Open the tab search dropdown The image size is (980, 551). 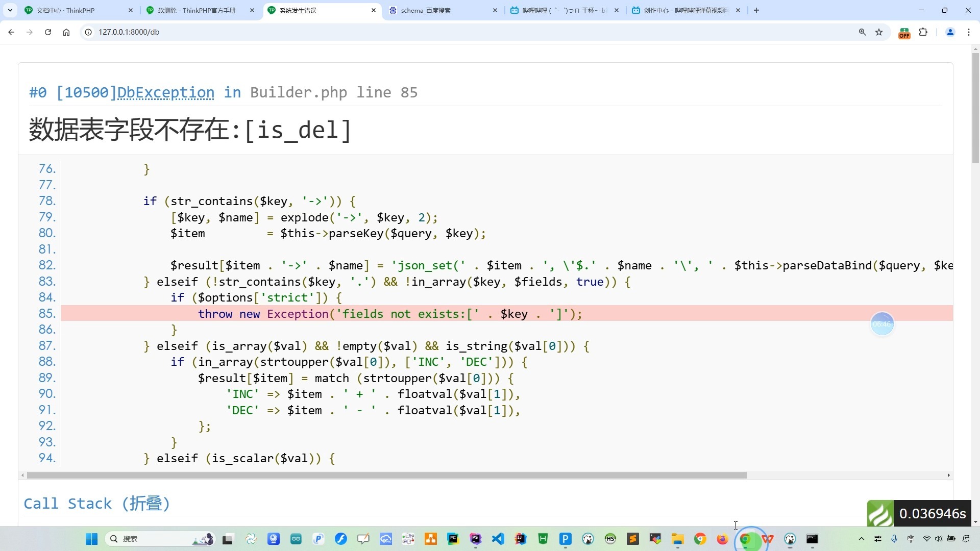(10, 10)
